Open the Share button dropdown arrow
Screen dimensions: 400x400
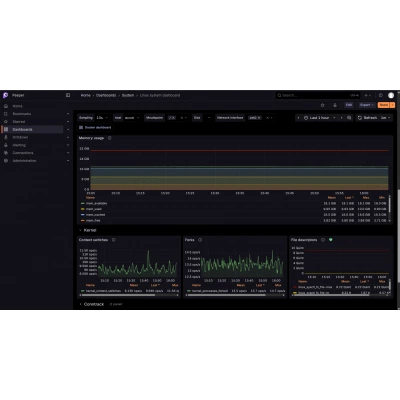click(x=392, y=105)
